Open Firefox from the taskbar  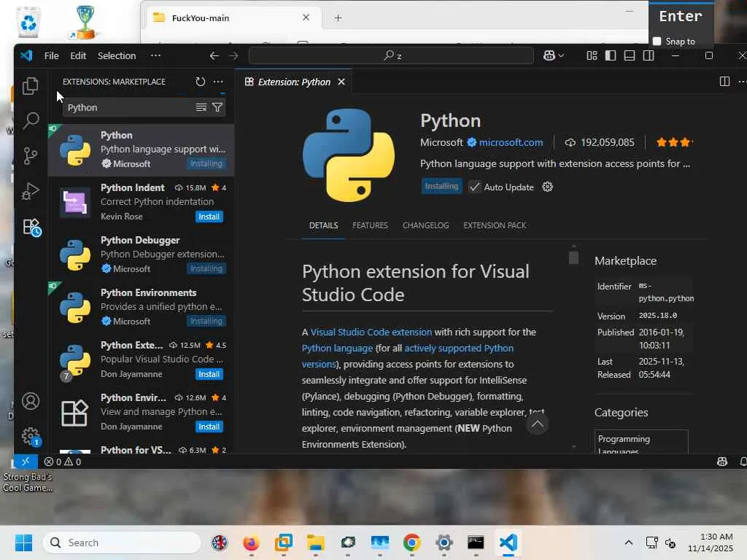point(251,542)
